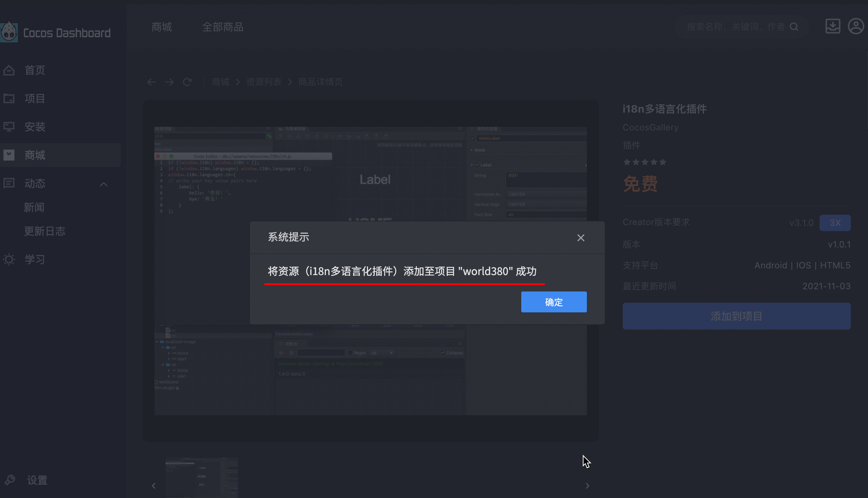This screenshot has width=868, height=498.
Task: Confirm the dialog with 确定 button
Action: (554, 302)
